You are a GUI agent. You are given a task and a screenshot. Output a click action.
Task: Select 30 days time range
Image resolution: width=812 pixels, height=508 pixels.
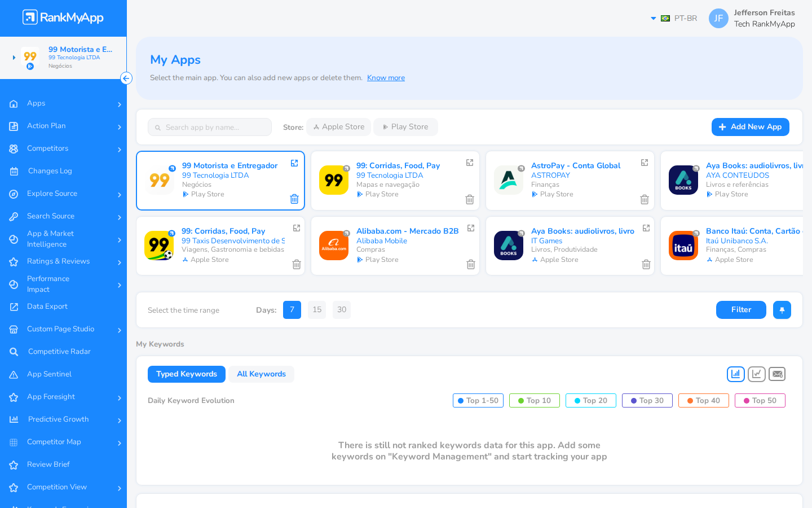[342, 310]
